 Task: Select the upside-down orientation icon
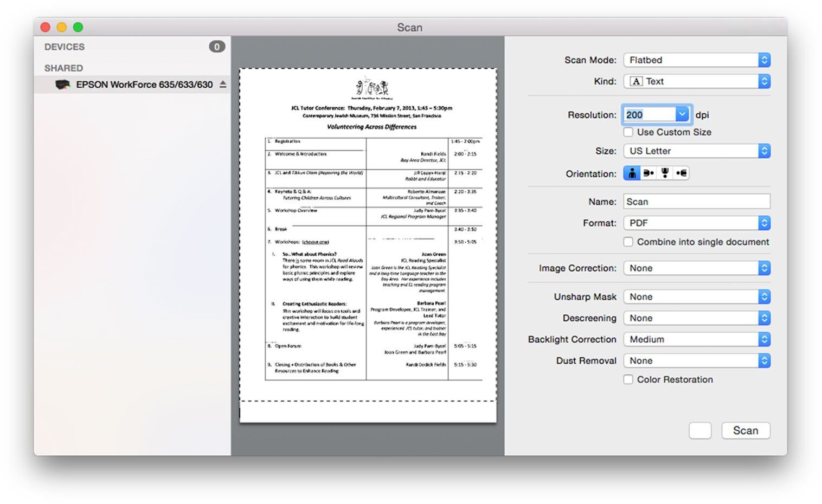click(x=665, y=173)
